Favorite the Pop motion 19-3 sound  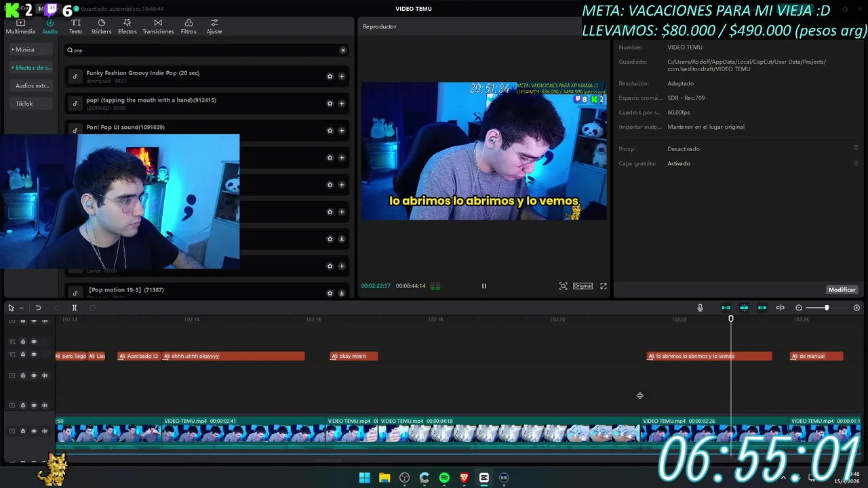(x=330, y=293)
